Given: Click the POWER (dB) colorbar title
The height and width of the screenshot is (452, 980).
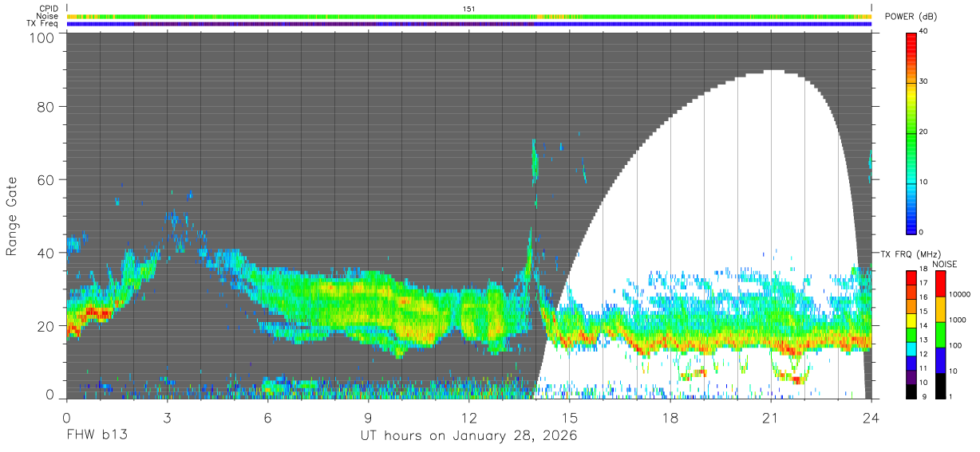Looking at the screenshot, I should [x=911, y=17].
